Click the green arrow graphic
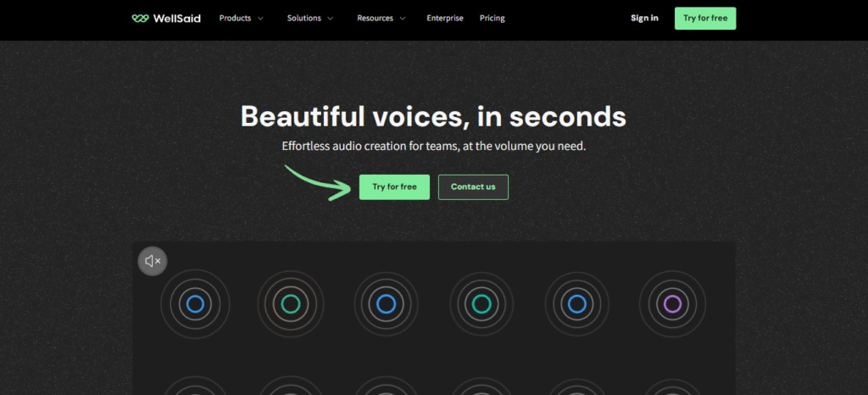This screenshot has height=395, width=868. click(x=318, y=182)
